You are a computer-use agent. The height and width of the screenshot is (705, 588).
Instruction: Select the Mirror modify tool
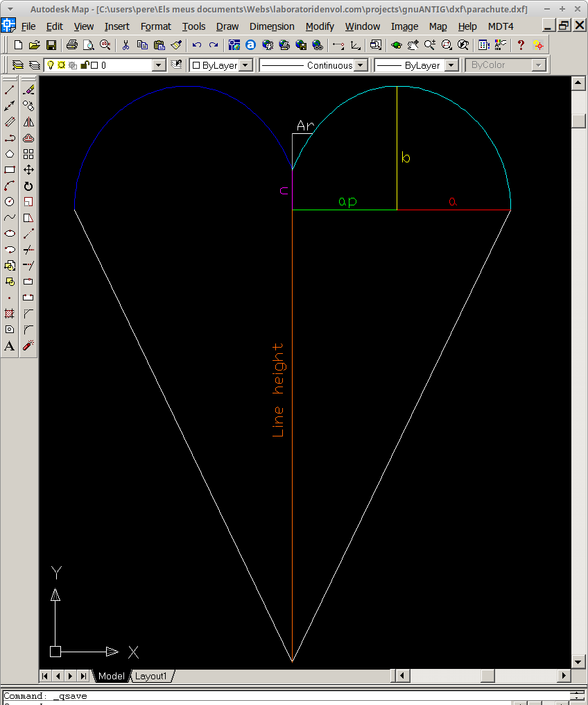(x=28, y=122)
